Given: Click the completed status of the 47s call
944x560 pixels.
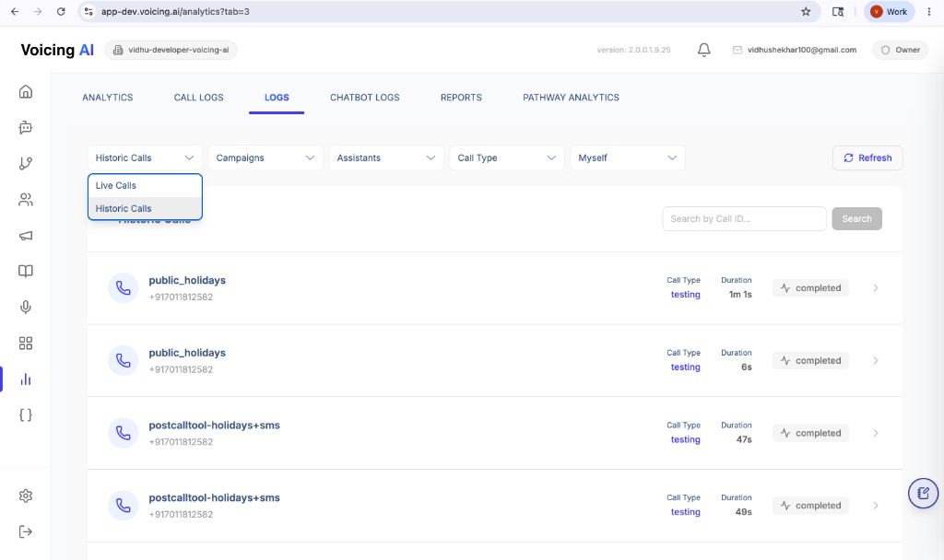Looking at the screenshot, I should (811, 433).
